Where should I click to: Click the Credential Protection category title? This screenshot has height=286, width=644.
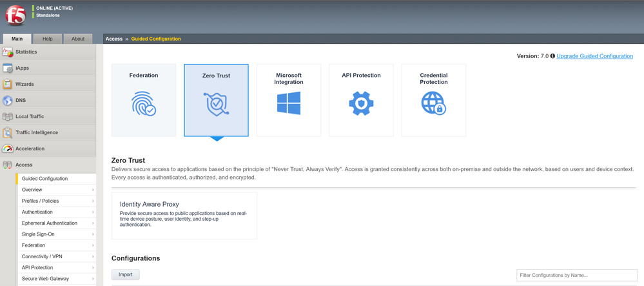point(434,79)
